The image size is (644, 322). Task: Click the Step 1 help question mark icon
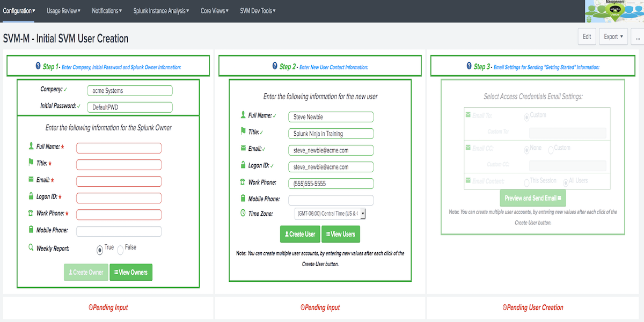(38, 66)
